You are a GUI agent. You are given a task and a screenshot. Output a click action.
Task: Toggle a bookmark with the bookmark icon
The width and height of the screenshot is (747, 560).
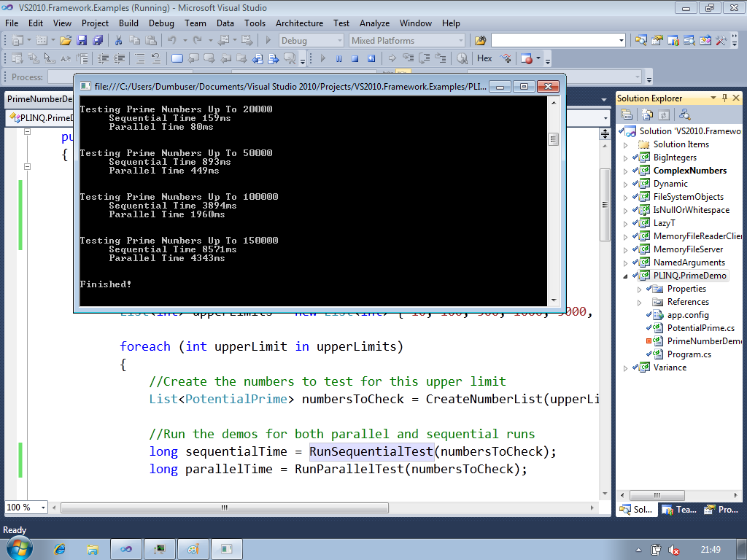pos(177,58)
